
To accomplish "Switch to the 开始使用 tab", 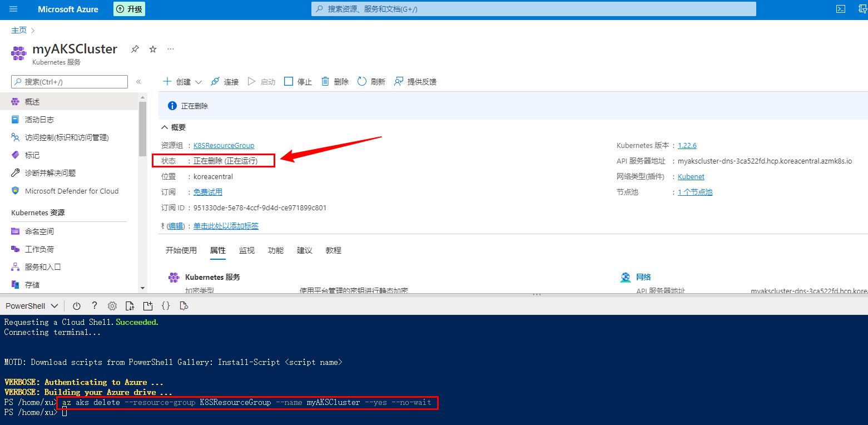I will 181,250.
